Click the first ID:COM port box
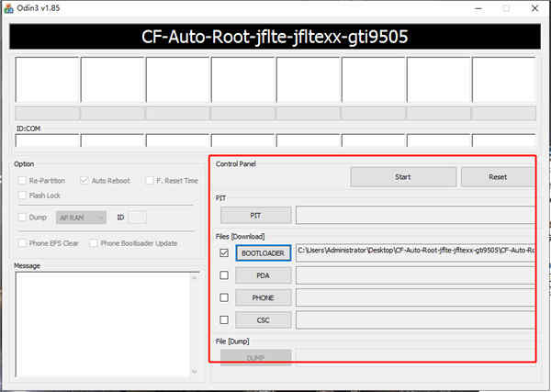Viewport: 551px width, 392px height. [47, 140]
